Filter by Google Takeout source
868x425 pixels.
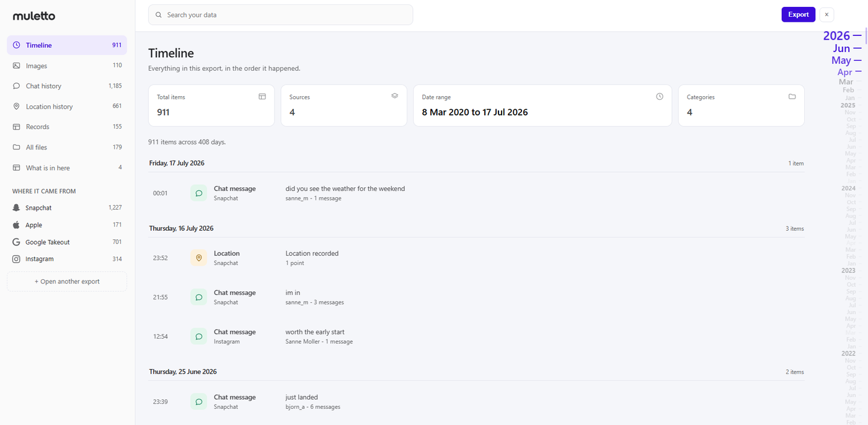pos(67,242)
